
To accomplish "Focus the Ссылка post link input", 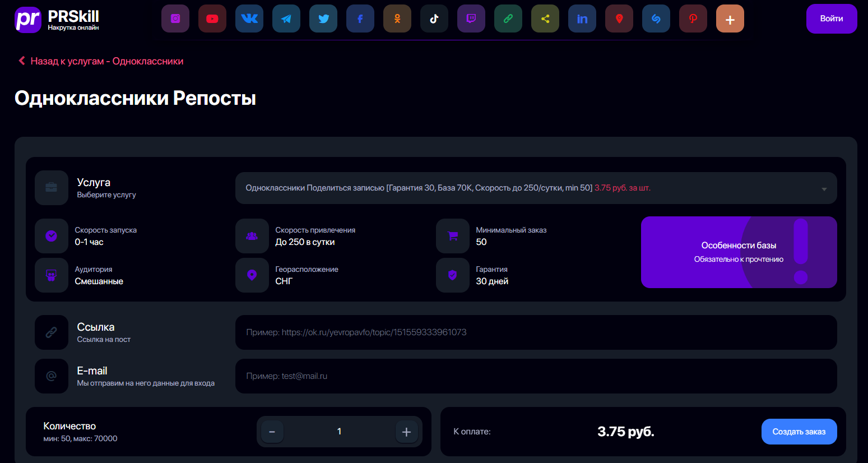I will click(536, 332).
